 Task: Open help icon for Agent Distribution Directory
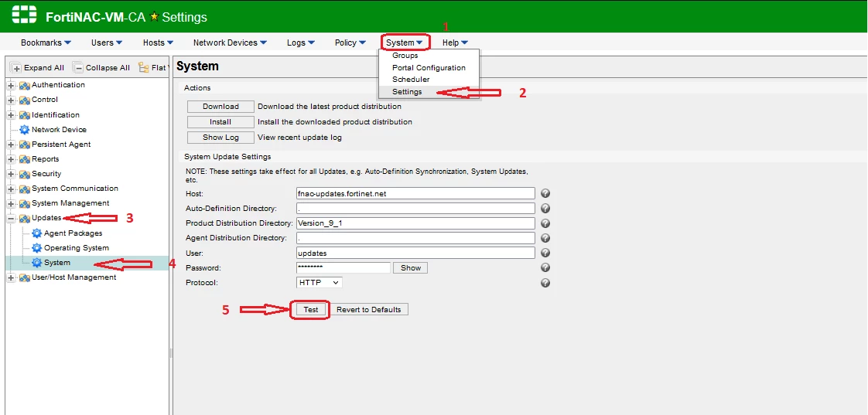point(545,239)
